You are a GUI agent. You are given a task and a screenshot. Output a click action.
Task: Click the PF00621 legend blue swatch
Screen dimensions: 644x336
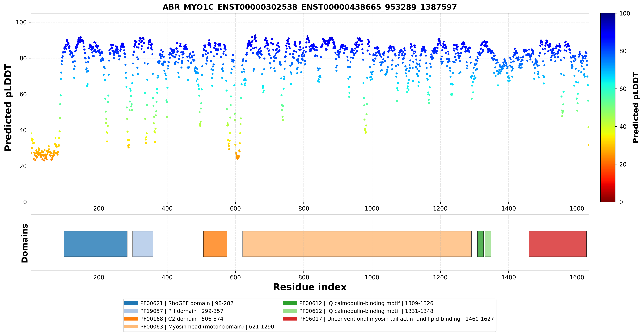point(131,303)
